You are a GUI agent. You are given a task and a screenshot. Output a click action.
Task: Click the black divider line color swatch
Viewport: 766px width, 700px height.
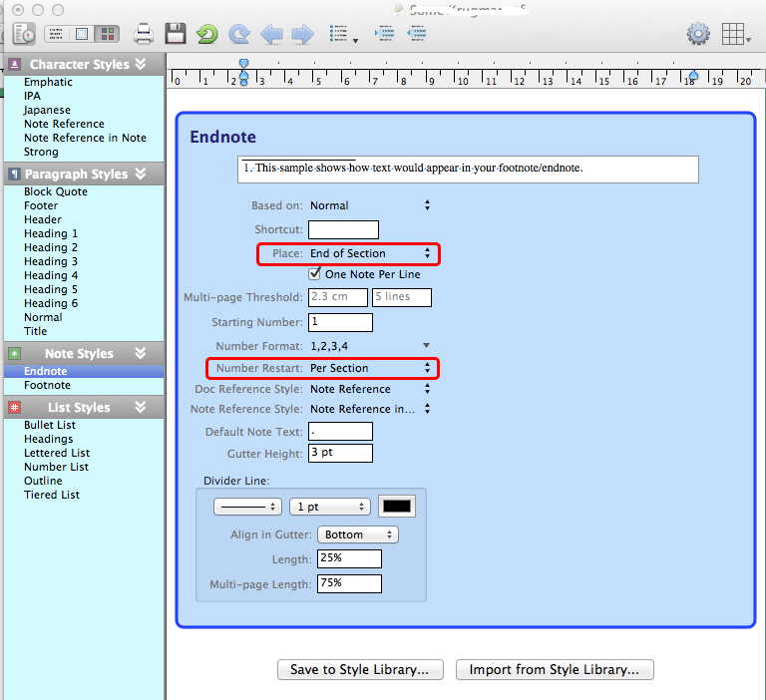click(397, 507)
